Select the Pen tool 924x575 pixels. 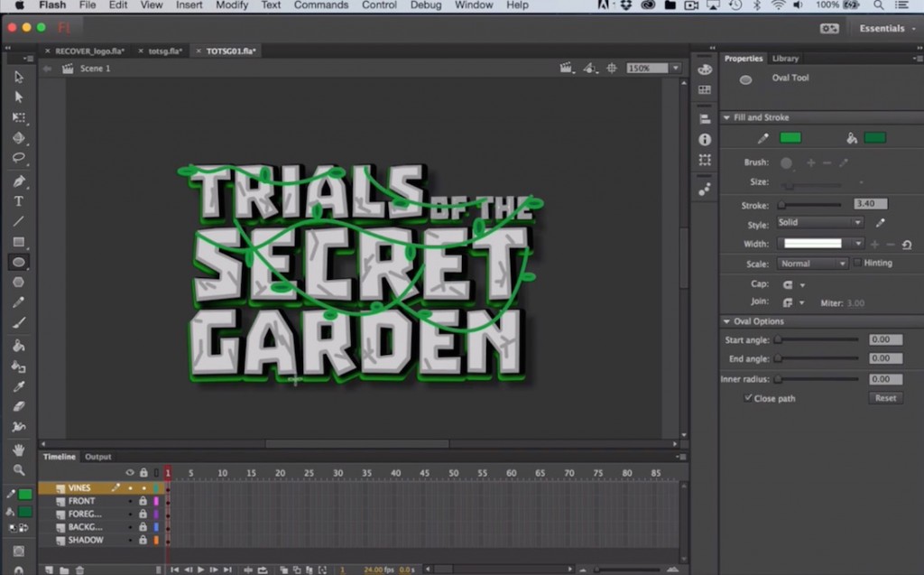tap(18, 181)
